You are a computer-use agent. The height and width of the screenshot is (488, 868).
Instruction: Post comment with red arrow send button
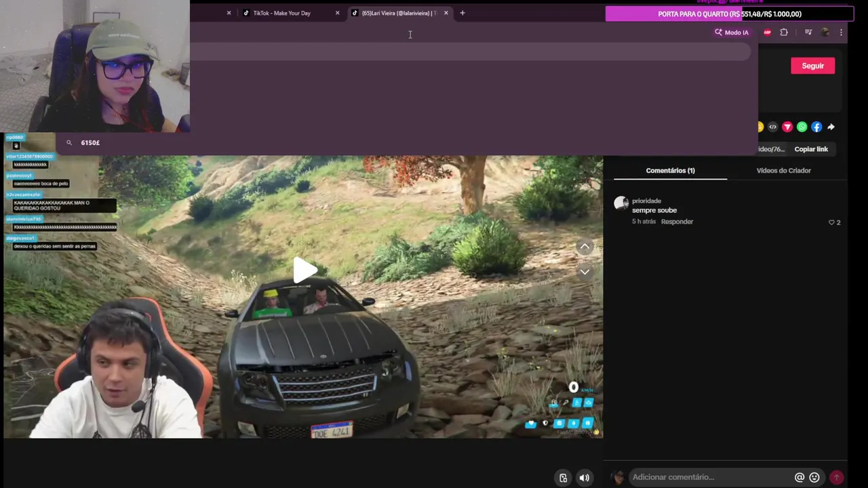[x=837, y=477]
